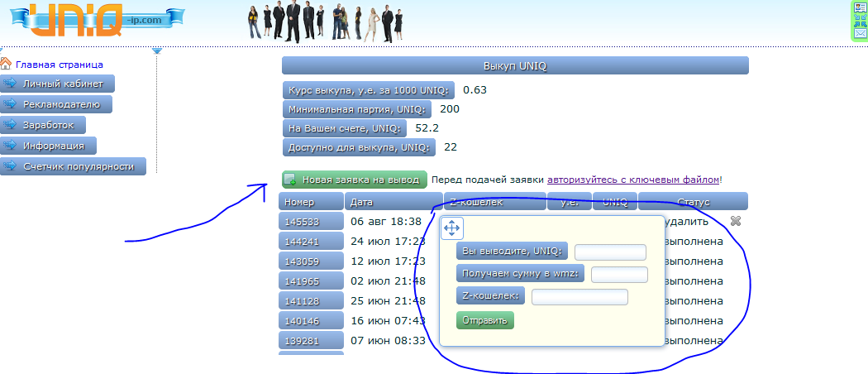Select request number 145533
The width and height of the screenshot is (868, 374).
pyautogui.click(x=311, y=222)
